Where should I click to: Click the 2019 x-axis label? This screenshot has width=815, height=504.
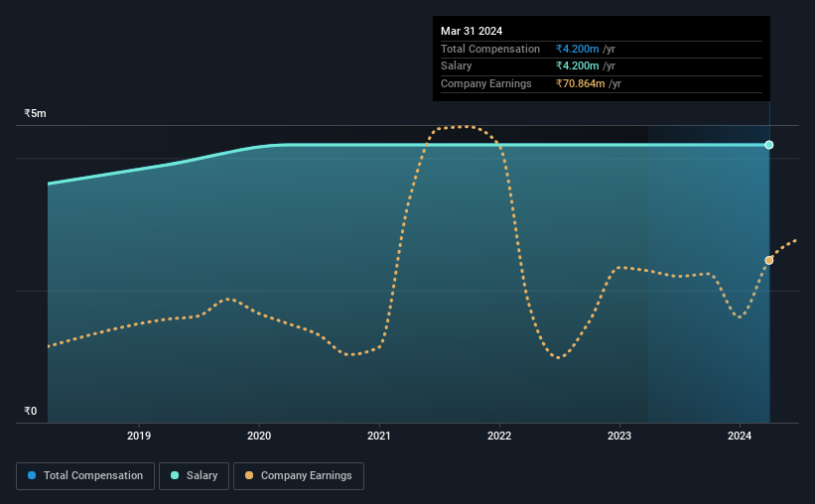139,436
